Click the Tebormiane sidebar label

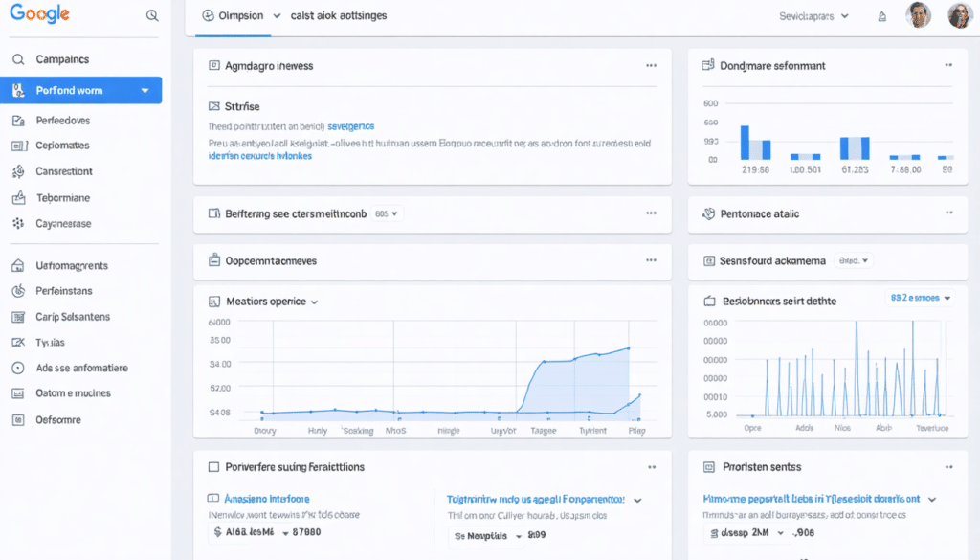click(63, 198)
